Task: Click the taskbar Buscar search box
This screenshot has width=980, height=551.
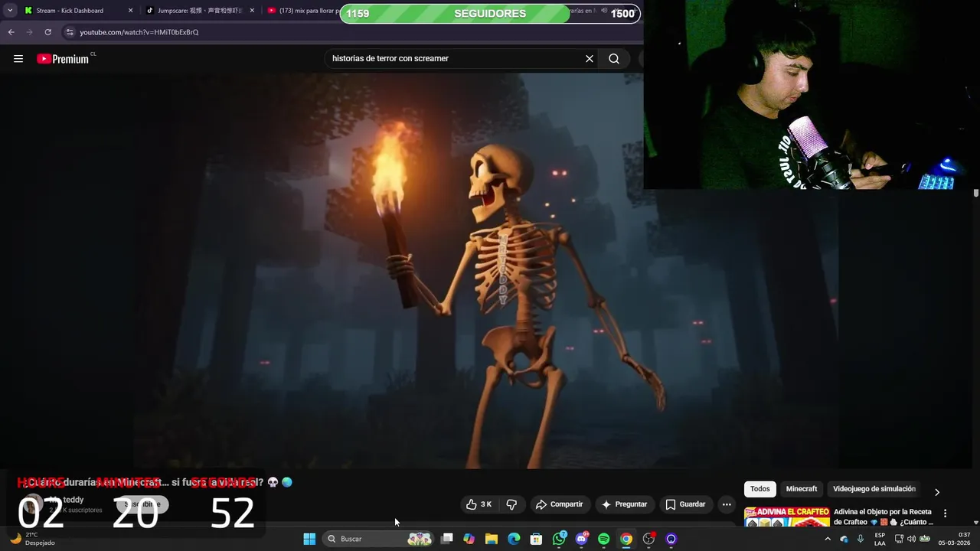Action: 379,539
